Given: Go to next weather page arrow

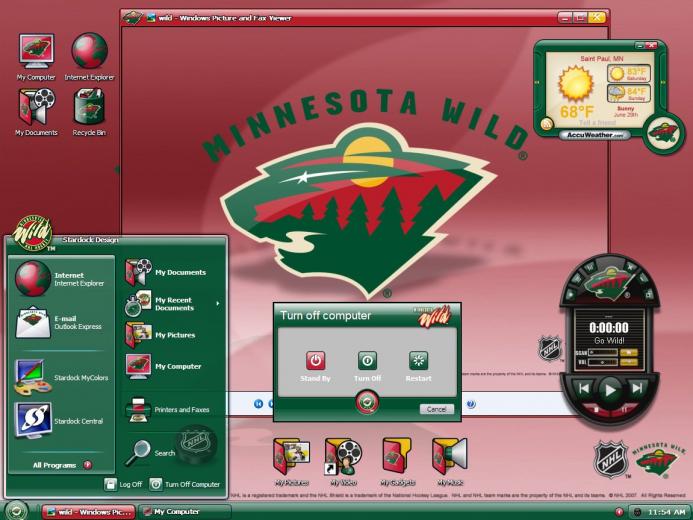Looking at the screenshot, I should click(x=663, y=83).
